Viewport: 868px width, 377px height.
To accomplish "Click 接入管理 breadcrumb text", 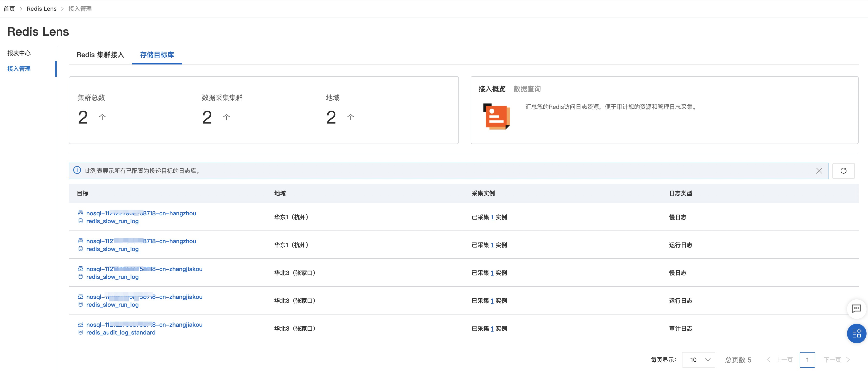I will point(80,9).
